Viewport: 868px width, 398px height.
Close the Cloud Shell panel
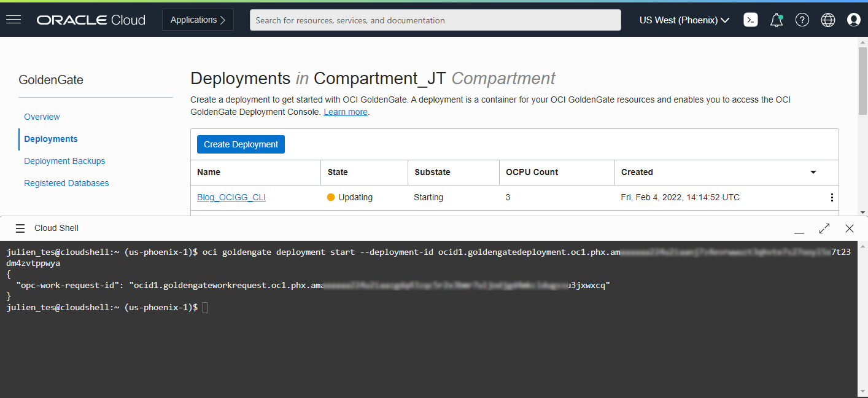(x=850, y=228)
